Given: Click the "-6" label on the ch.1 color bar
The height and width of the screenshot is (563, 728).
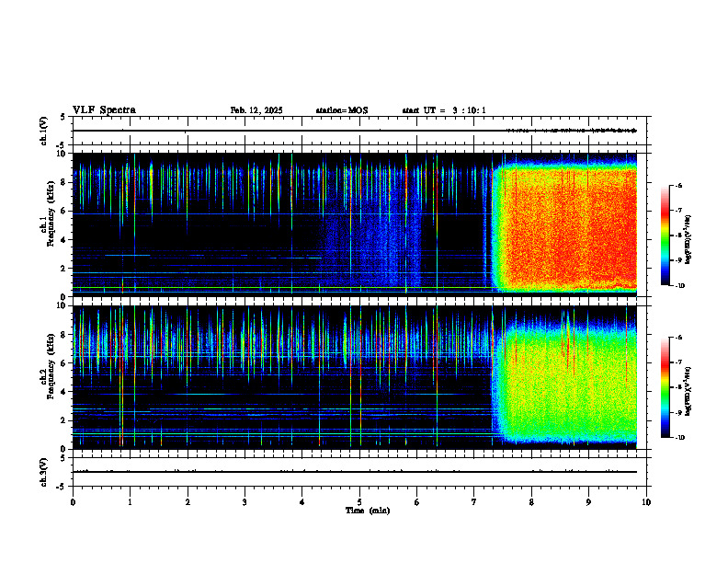Looking at the screenshot, I should pos(678,186).
